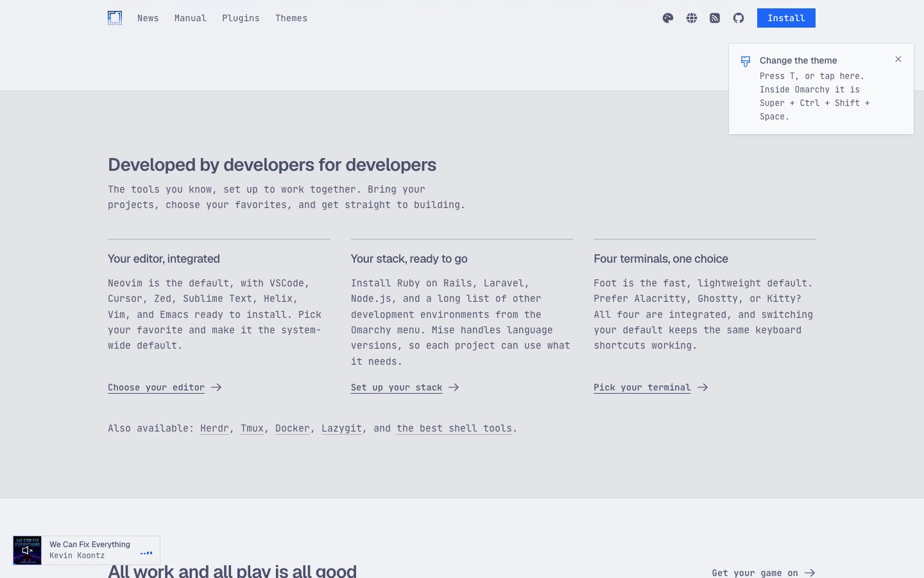Dismiss the Change the theme notification
The image size is (924, 578).
click(898, 59)
